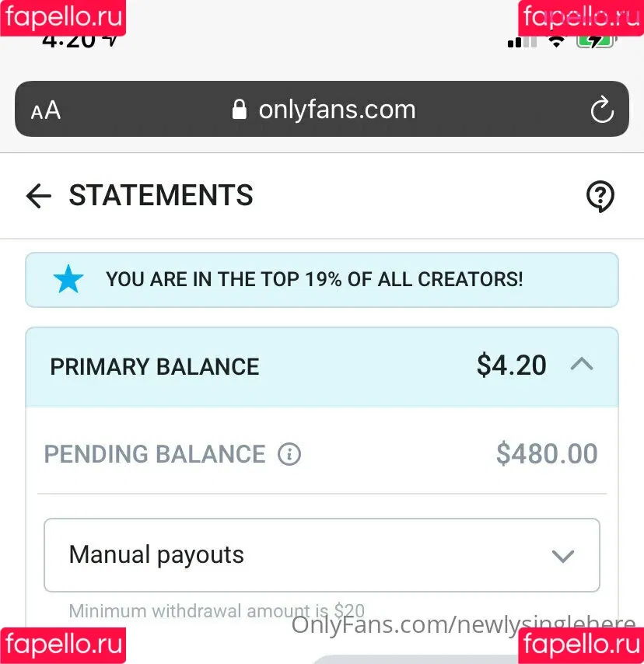644x664 pixels.
Task: Open the help question mark icon
Action: coord(600,196)
